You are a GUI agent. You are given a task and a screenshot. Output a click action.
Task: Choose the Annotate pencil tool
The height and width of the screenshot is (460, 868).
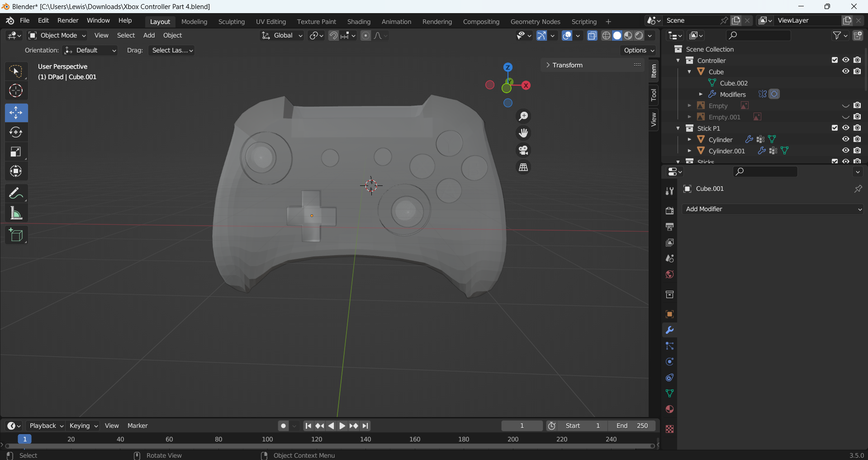coord(16,194)
